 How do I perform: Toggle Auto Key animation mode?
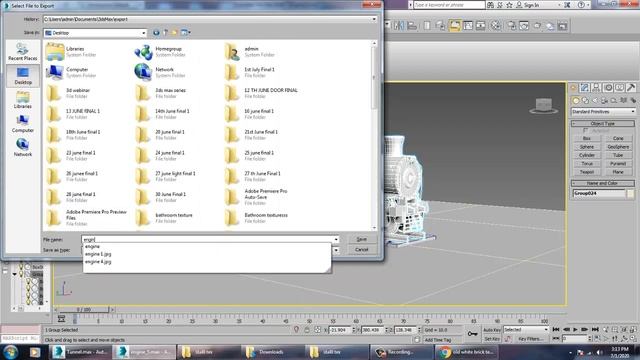pyautogui.click(x=491, y=330)
